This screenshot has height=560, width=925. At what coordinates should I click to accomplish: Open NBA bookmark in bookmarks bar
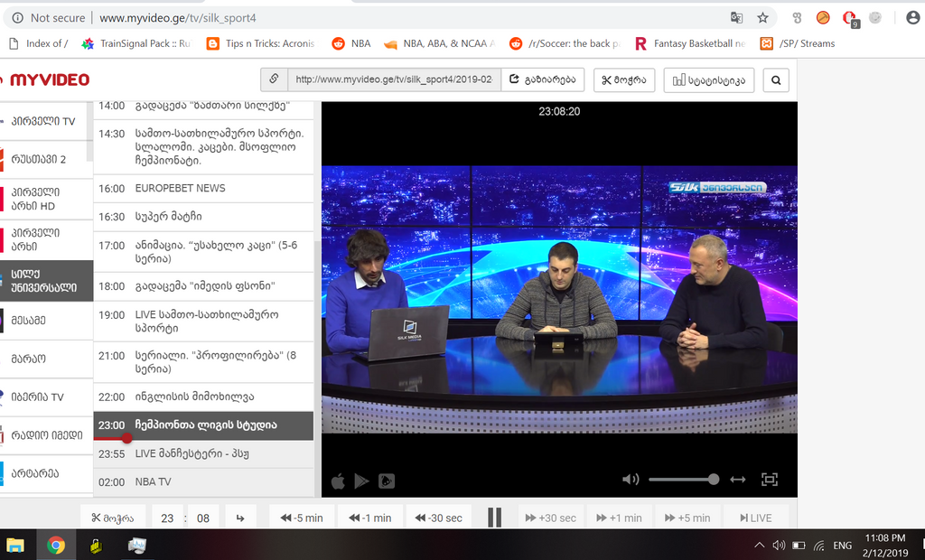351,43
